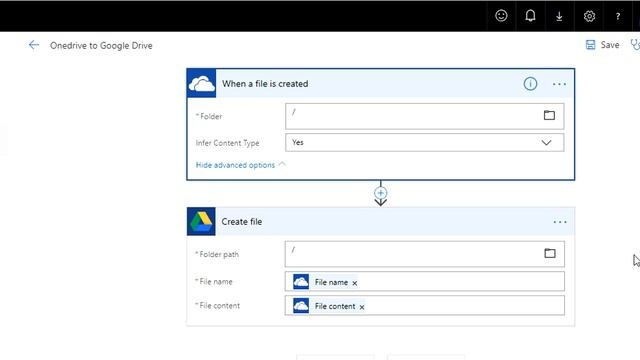Click the OneDrive trigger icon
Image resolution: width=640 pixels, height=360 pixels.
202,84
